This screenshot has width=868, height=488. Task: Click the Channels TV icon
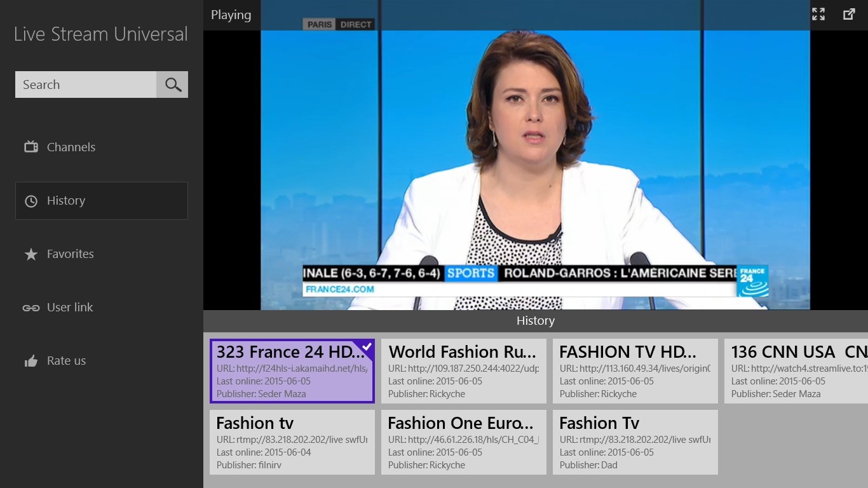tap(31, 147)
